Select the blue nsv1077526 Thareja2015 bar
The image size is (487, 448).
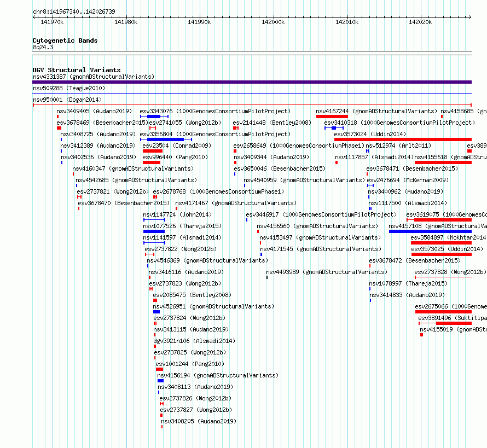(x=154, y=231)
